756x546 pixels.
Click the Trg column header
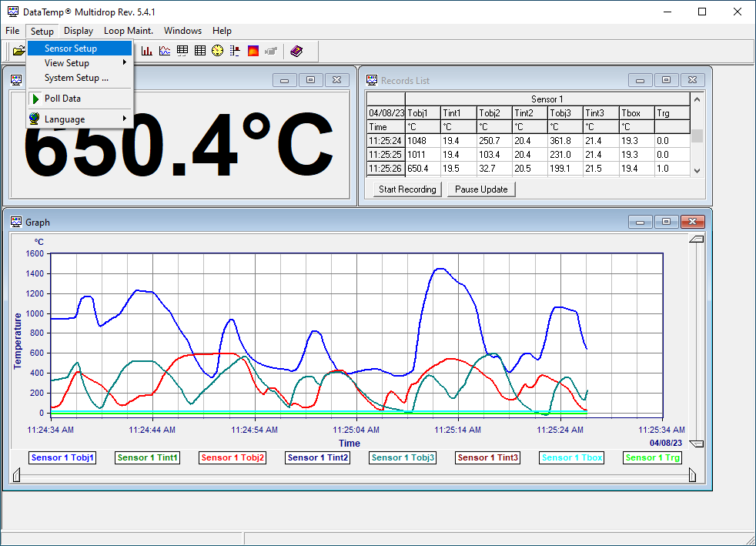672,113
